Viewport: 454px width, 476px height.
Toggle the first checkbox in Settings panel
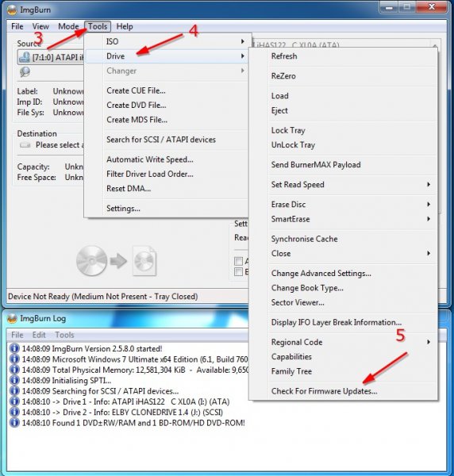(x=238, y=261)
